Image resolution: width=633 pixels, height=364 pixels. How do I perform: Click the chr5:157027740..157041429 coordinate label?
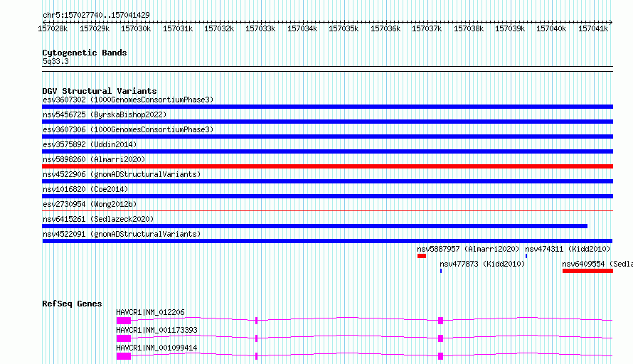96,15
